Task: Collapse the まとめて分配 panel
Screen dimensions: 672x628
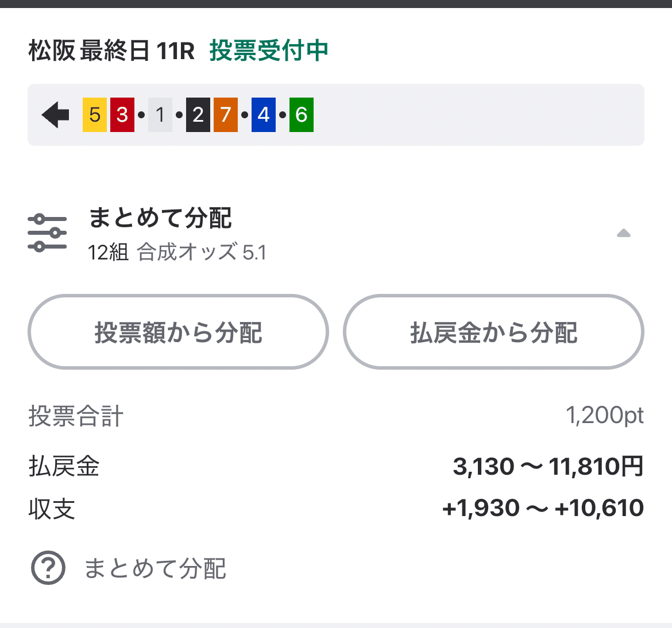Action: pos(624,233)
